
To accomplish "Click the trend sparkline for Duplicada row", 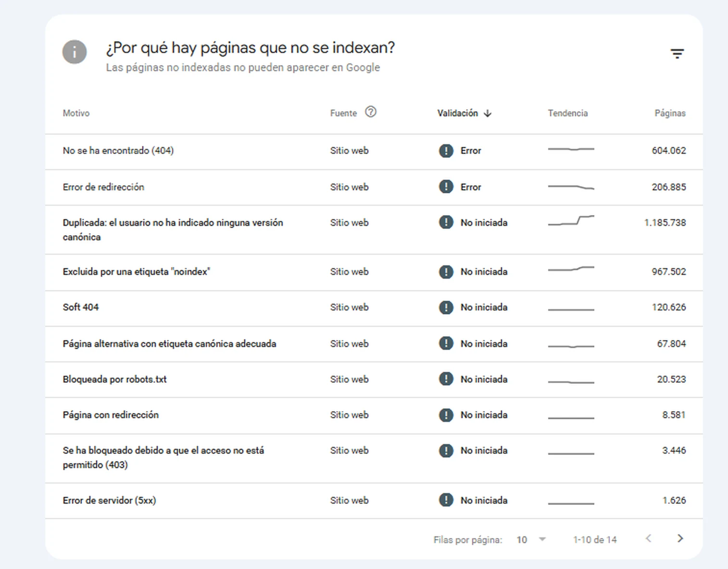I will [x=571, y=221].
